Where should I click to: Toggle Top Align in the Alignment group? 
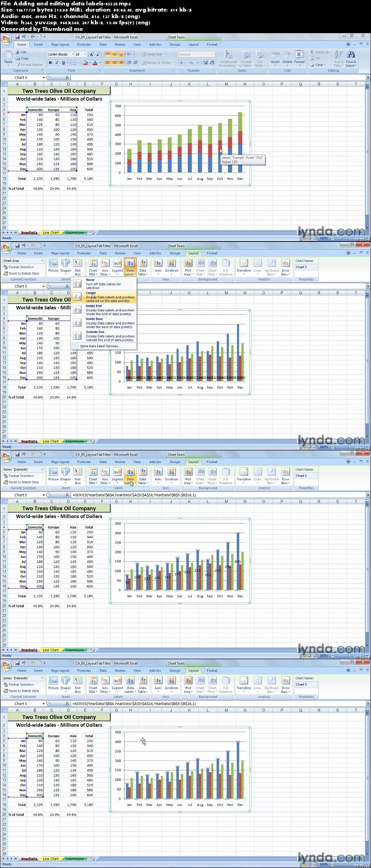(x=108, y=54)
